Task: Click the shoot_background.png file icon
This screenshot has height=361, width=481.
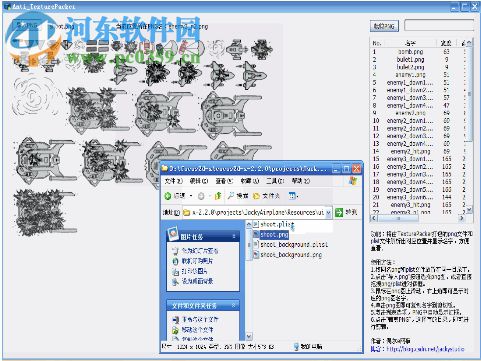Action: tap(256, 255)
